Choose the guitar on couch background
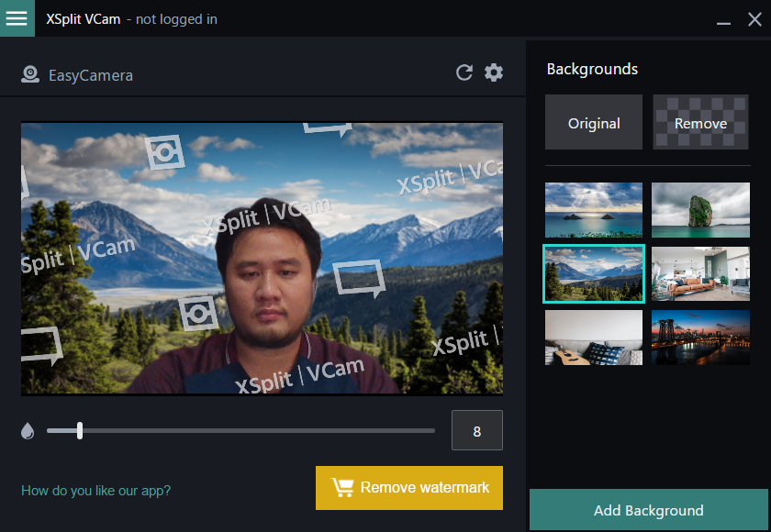The width and height of the screenshot is (771, 532). click(594, 338)
